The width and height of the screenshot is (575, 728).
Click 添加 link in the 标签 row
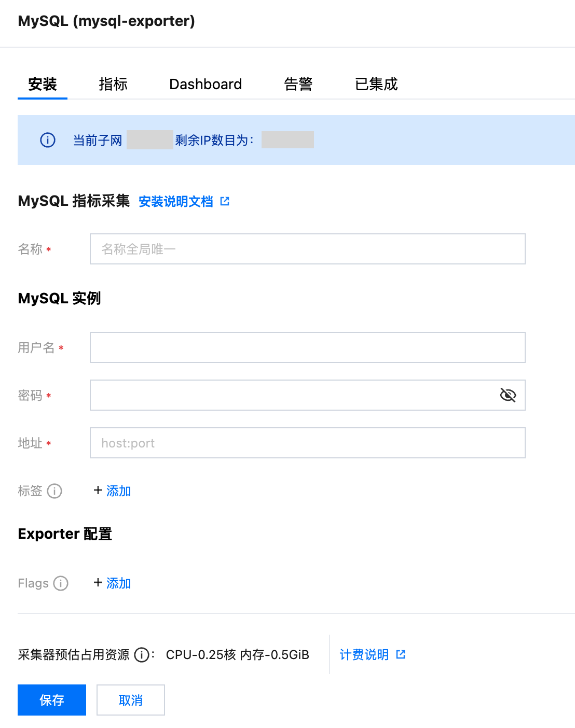(x=119, y=491)
